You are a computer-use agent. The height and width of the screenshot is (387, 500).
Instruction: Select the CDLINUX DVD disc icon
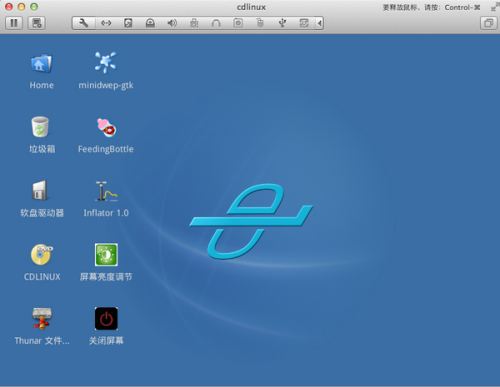[x=42, y=255]
